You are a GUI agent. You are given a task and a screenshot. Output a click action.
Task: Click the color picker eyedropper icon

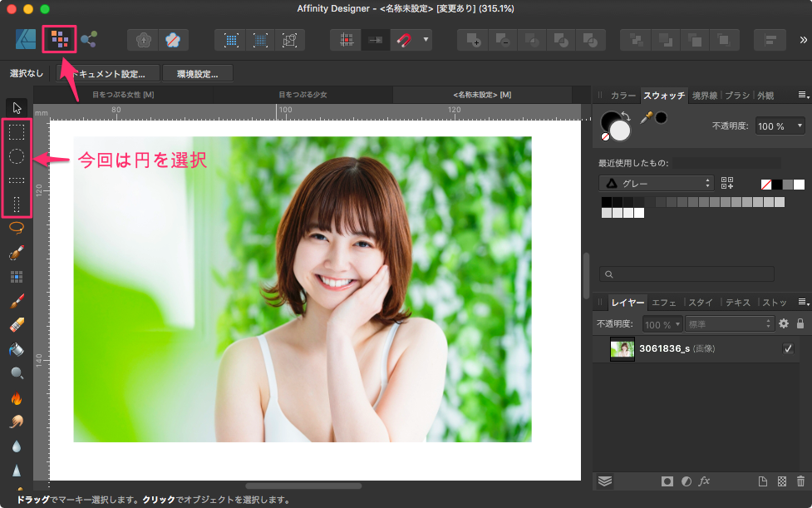coord(646,117)
